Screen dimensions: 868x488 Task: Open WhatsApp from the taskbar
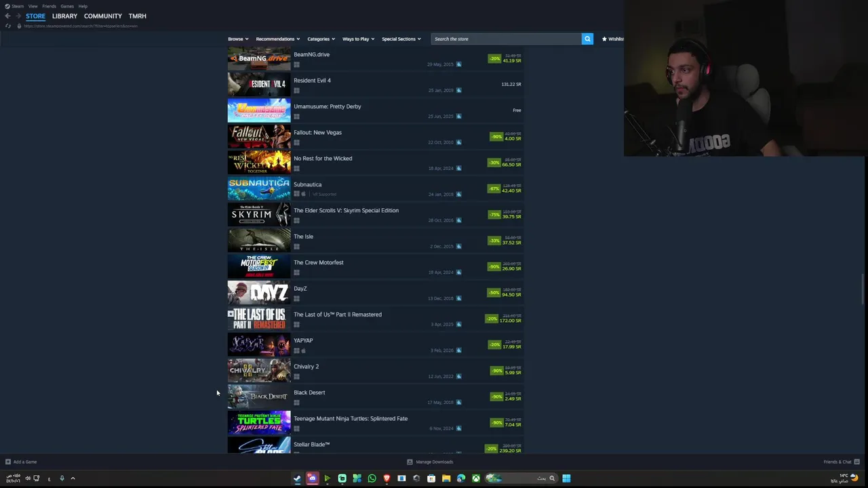[372, 479]
